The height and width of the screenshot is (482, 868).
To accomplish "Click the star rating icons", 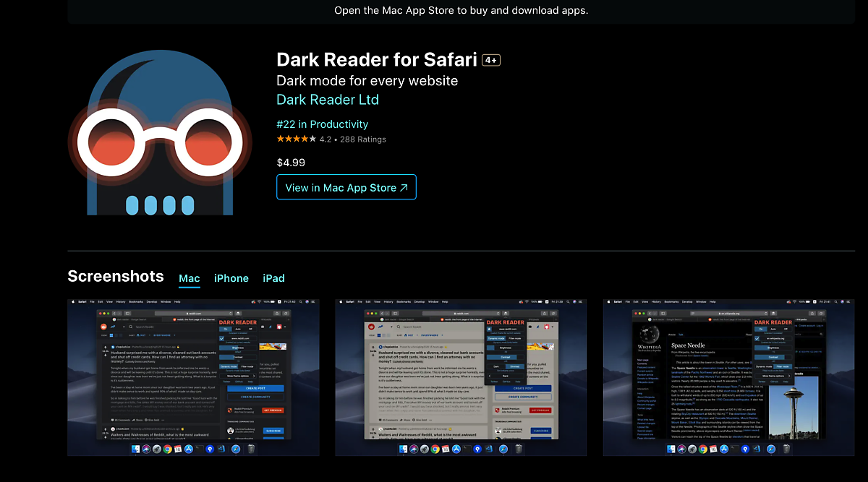I will pos(297,139).
